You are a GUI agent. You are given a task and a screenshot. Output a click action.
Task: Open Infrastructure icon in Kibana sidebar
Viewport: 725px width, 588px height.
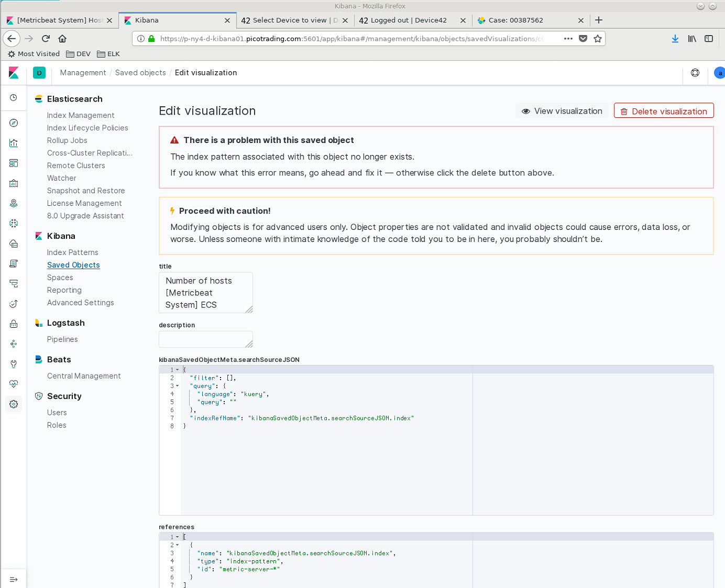(14, 243)
